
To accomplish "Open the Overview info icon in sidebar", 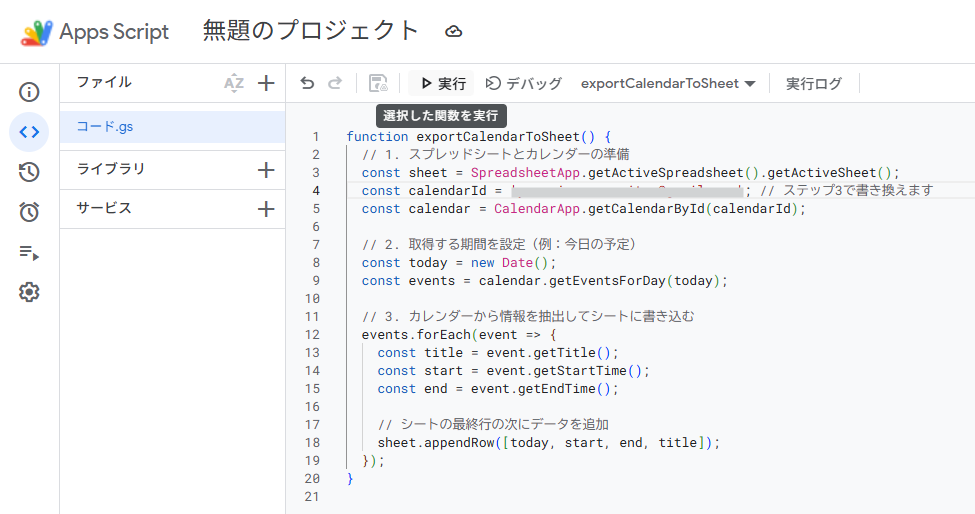I will click(29, 92).
